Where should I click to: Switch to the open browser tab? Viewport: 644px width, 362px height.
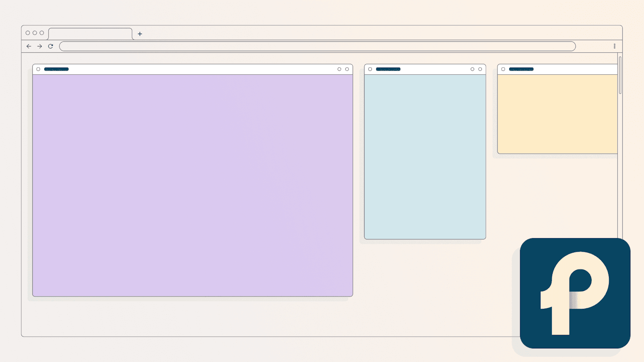click(x=91, y=33)
